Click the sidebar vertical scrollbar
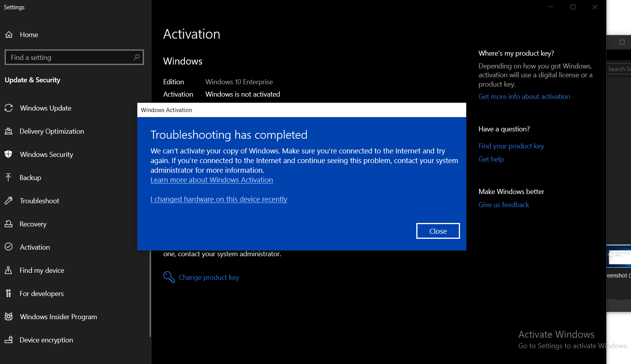This screenshot has width=631, height=364. 150,293
